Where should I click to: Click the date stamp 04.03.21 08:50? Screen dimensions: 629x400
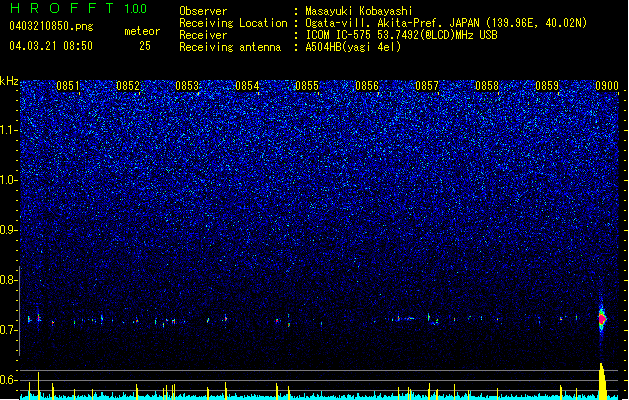pyautogui.click(x=51, y=46)
